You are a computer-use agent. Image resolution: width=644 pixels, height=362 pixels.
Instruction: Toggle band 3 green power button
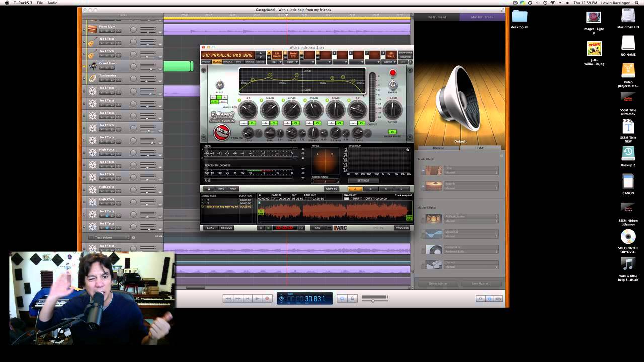pos(295,123)
